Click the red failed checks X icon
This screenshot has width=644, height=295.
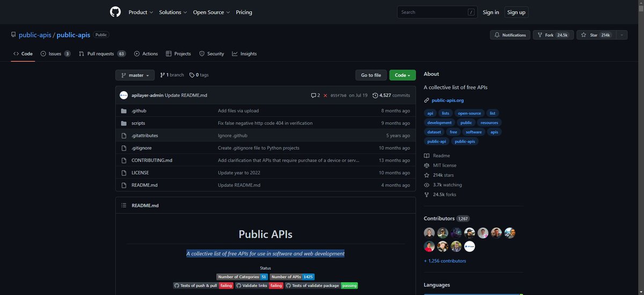point(325,95)
